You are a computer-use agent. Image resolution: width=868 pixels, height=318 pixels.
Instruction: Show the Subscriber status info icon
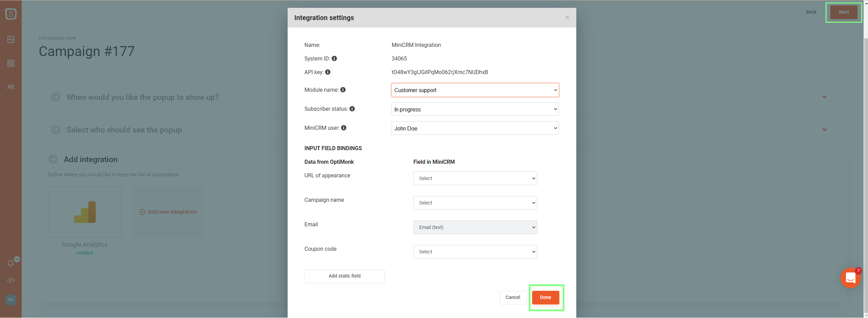coord(352,109)
